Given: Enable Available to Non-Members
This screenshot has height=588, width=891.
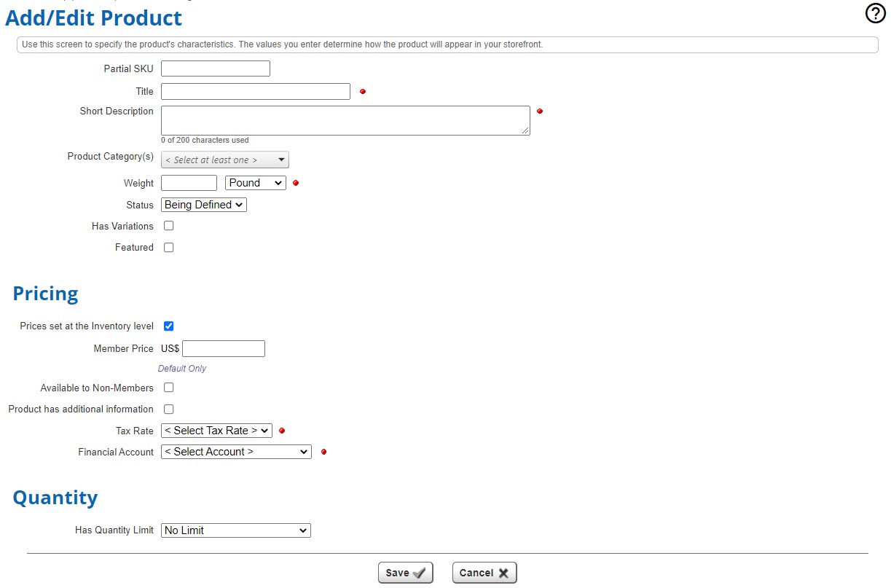Looking at the screenshot, I should [x=168, y=387].
